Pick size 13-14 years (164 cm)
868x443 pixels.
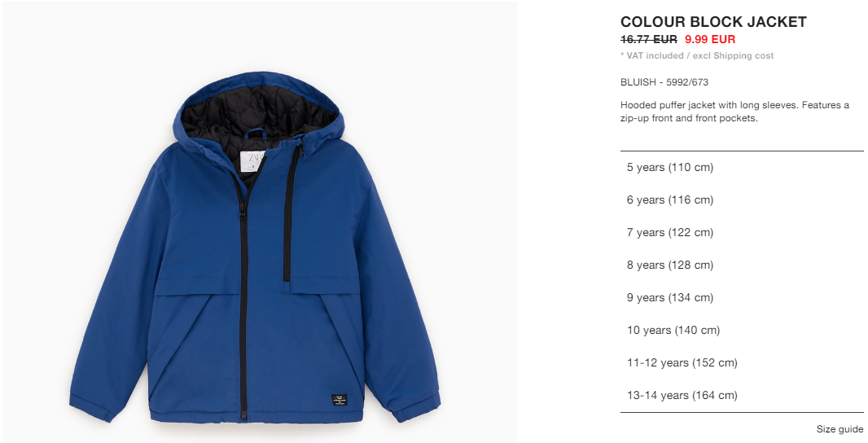(x=741, y=396)
